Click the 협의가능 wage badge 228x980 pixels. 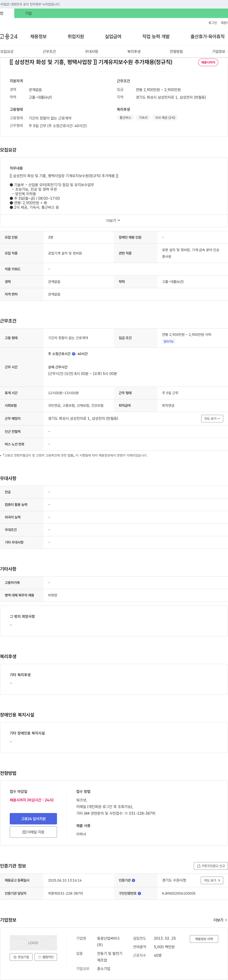[169, 341]
